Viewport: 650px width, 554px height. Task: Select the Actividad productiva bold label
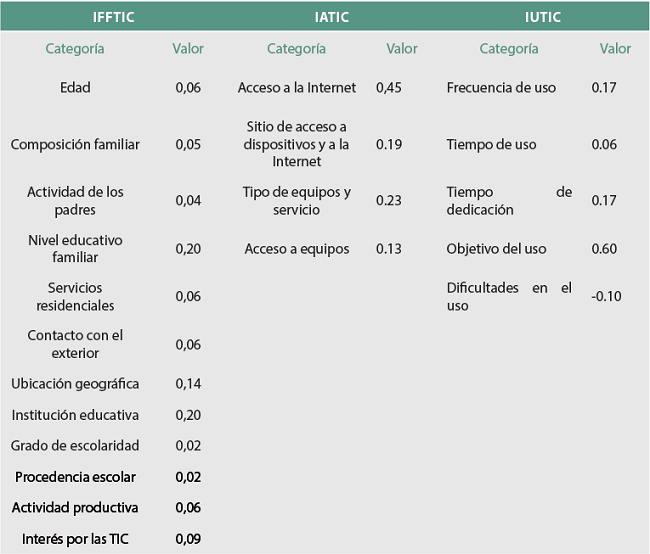pyautogui.click(x=75, y=508)
